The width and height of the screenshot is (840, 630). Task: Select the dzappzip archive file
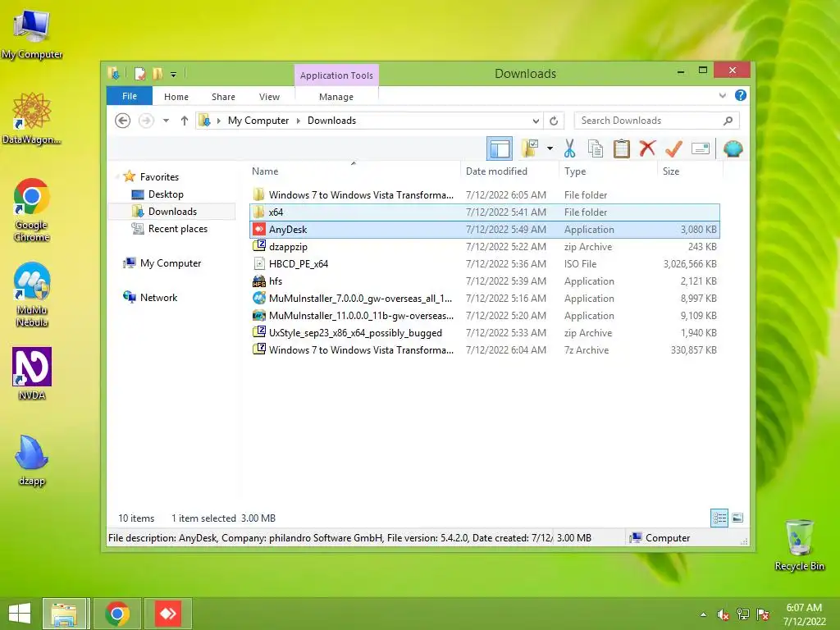[484, 246]
